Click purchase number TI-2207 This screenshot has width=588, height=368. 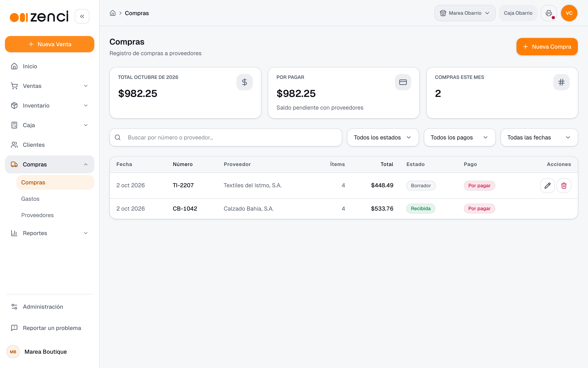[x=183, y=185]
